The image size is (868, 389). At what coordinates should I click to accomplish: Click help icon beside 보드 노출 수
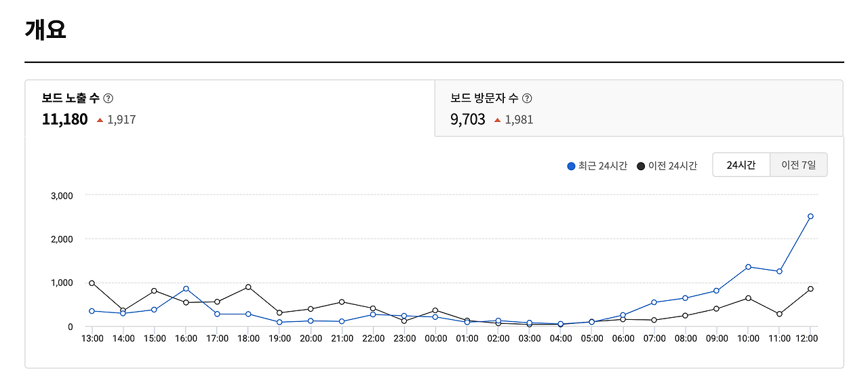(x=108, y=98)
